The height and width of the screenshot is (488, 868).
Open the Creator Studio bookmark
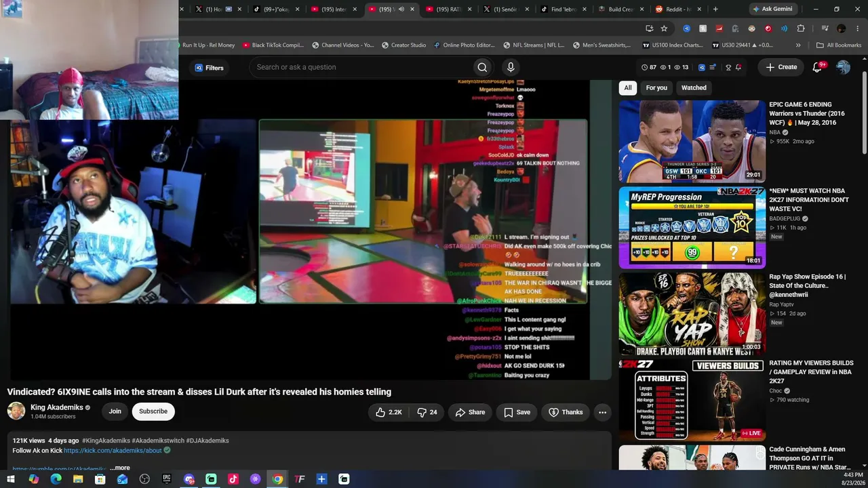(404, 45)
